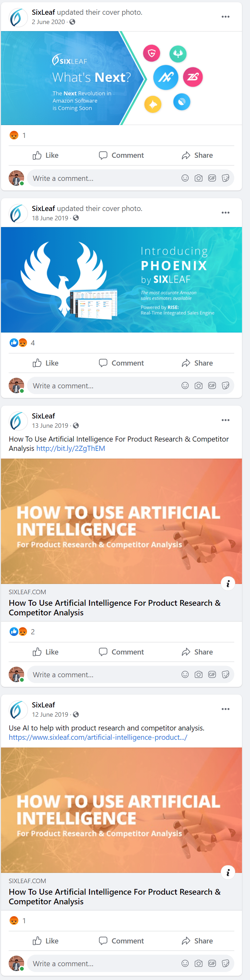Like the 12 June 2019 AI article post
This screenshot has width=250, height=980.
(46, 941)
